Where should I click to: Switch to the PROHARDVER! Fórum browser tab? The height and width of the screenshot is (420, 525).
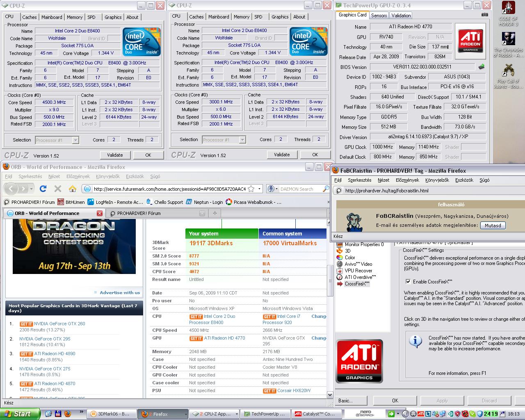coord(139,213)
